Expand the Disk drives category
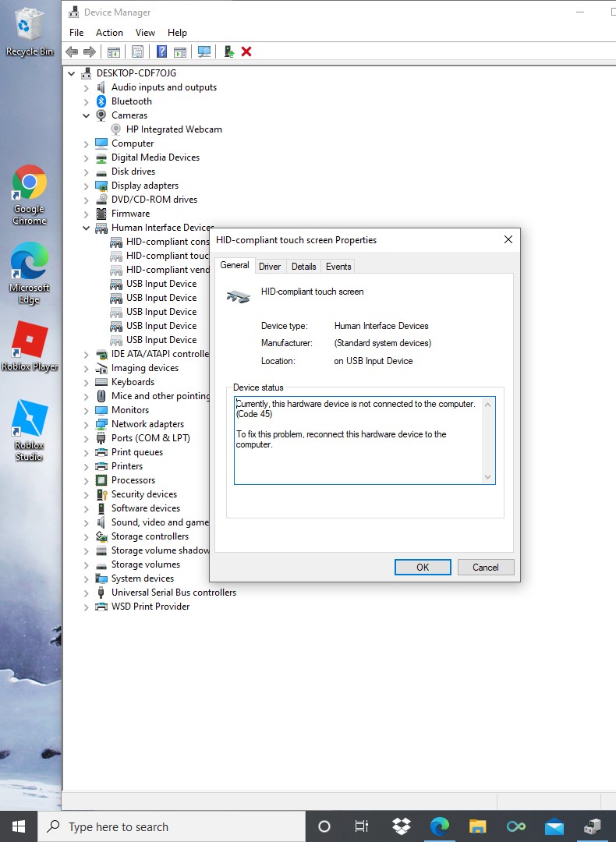The height and width of the screenshot is (842, 616). 86,172
